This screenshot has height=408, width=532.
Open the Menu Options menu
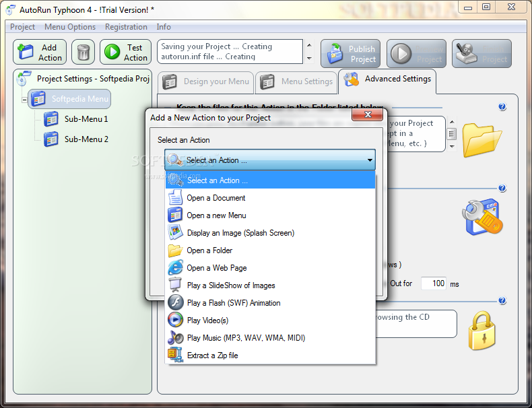click(70, 27)
